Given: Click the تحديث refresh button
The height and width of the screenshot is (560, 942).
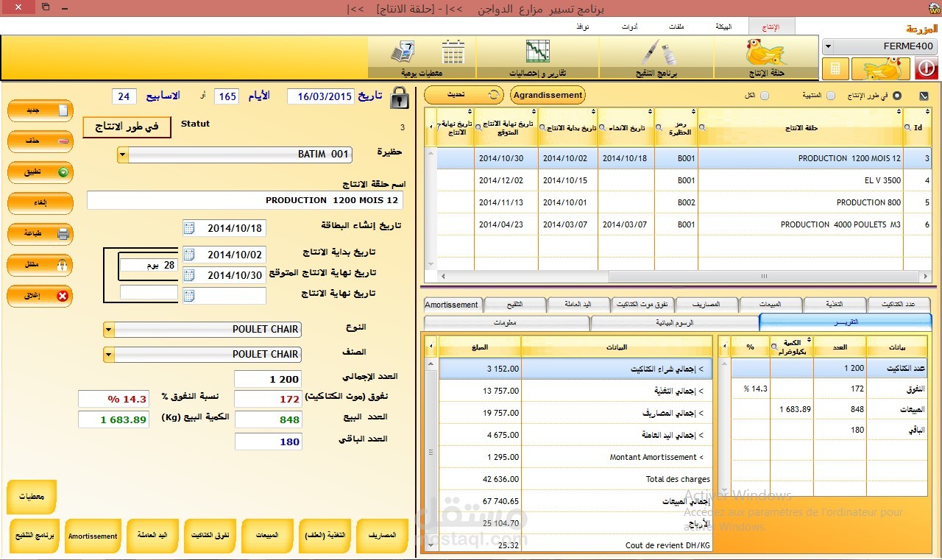Looking at the screenshot, I should [464, 95].
